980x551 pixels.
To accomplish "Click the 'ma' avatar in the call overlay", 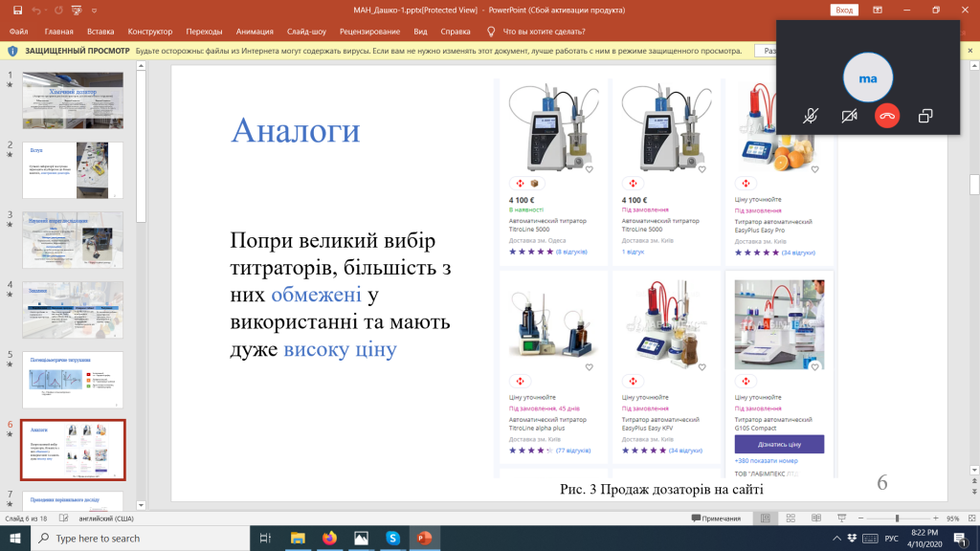I will pos(867,78).
